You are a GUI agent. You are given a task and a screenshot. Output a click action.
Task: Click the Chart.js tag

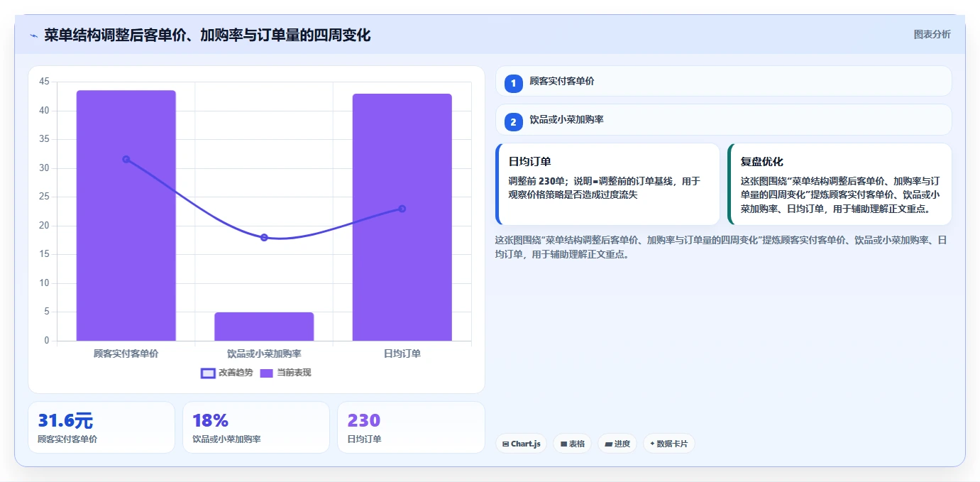pos(521,444)
